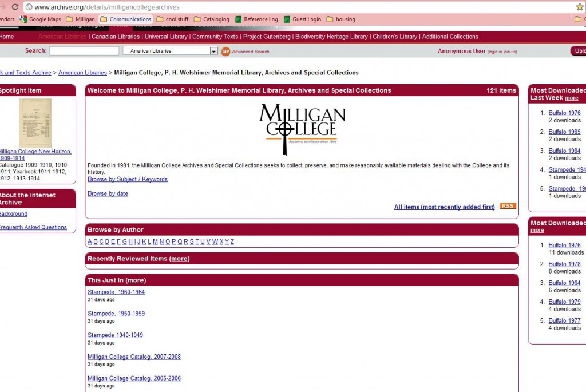Bookmark this page using the star icon
586x392 pixels.
pyautogui.click(x=580, y=7)
